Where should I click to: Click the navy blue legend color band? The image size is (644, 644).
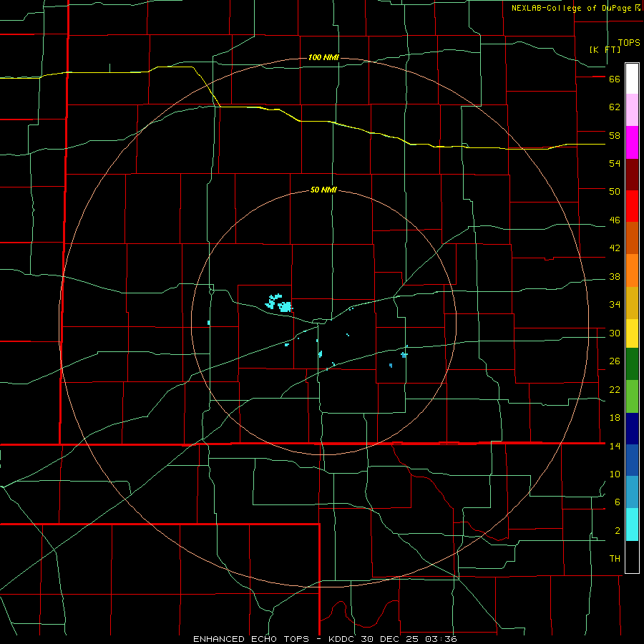coord(632,429)
